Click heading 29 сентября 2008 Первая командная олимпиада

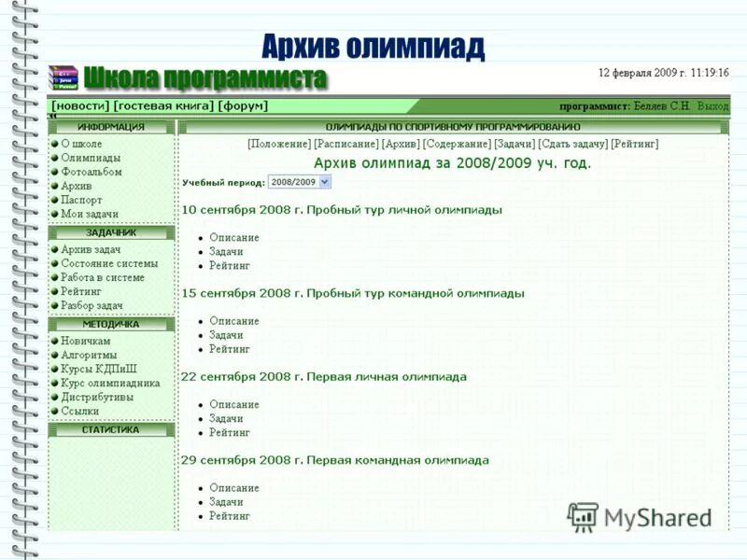pyautogui.click(x=335, y=460)
